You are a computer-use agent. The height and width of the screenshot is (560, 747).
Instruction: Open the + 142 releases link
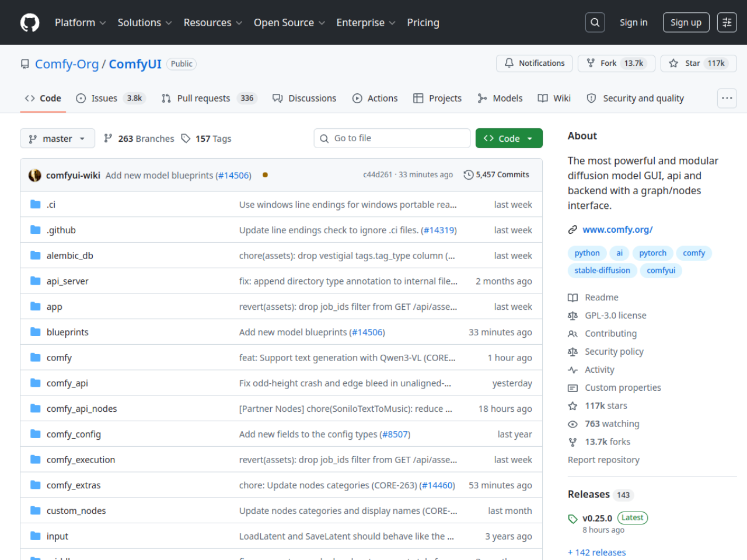[x=596, y=552]
